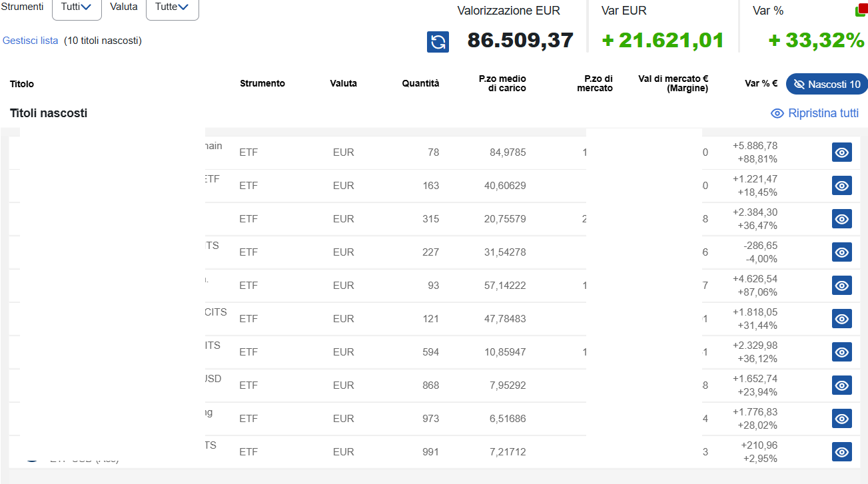The image size is (868, 484).
Task: Click the refresh valuation icon
Action: 438,42
